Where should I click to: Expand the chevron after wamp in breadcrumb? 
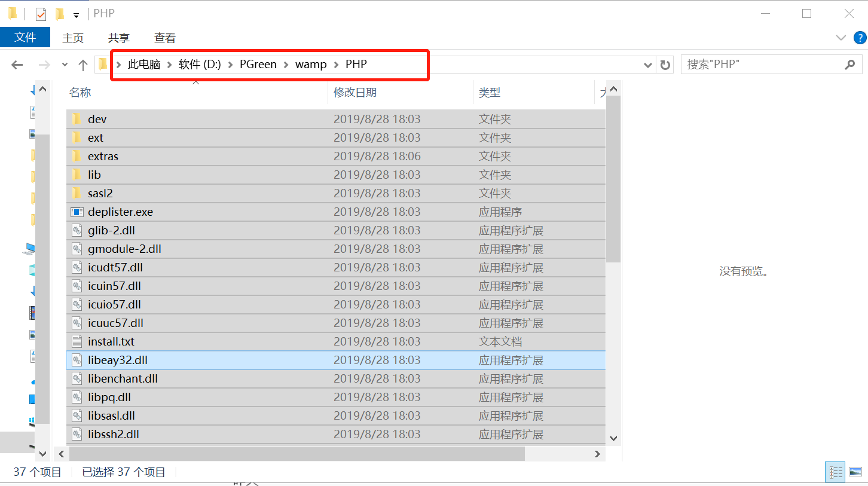pyautogui.click(x=336, y=65)
